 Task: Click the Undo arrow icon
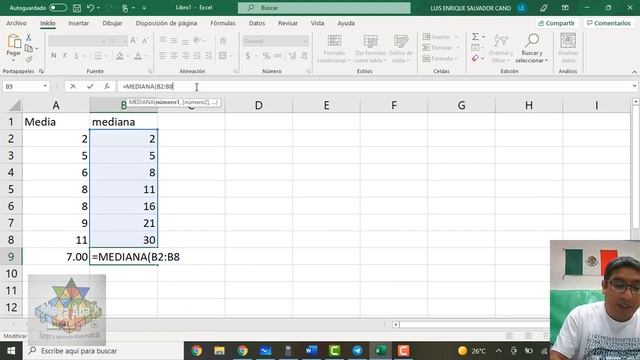click(91, 8)
